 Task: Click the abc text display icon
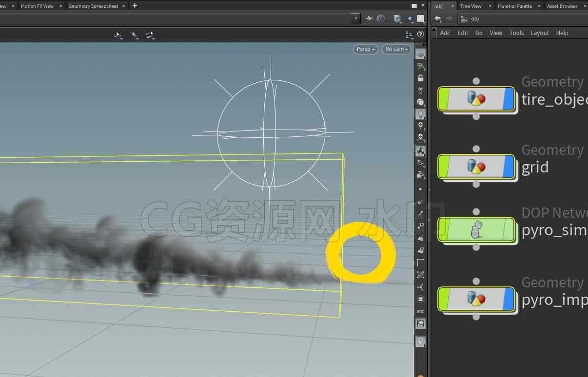tap(421, 311)
